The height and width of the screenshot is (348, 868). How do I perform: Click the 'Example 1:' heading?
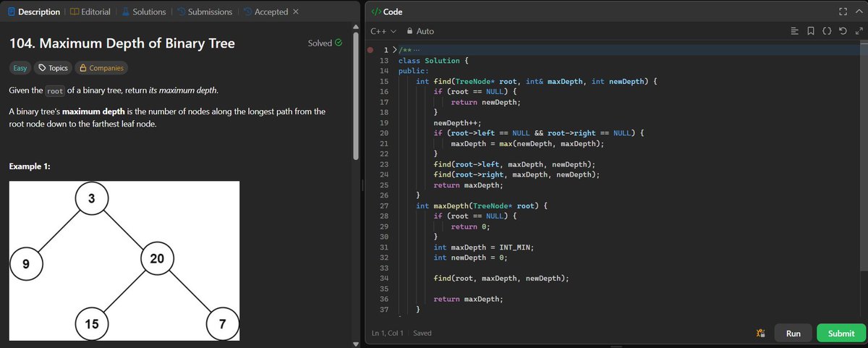click(28, 167)
